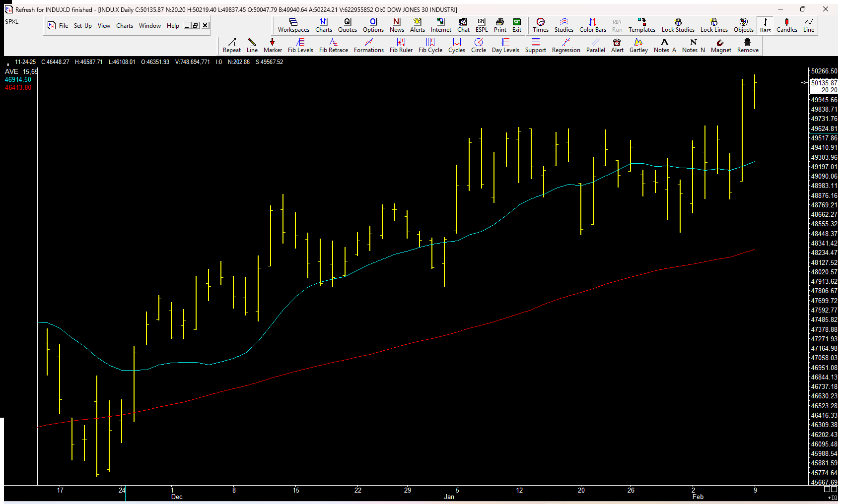842x504 pixels.
Task: Switch chart style to Candles
Action: click(x=786, y=25)
